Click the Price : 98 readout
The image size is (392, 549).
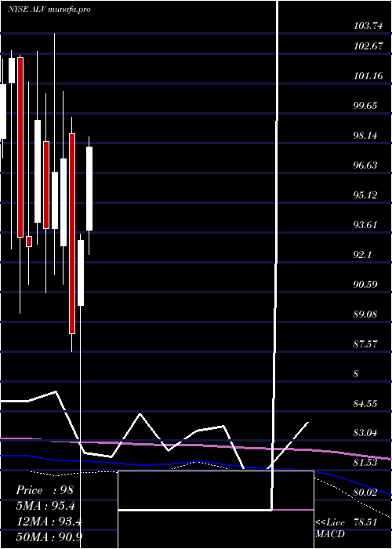point(45,490)
